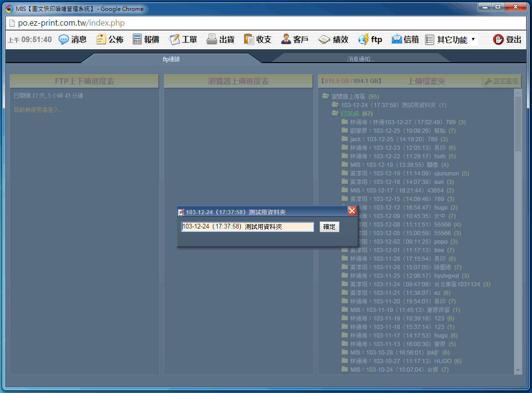The image size is (532, 393).
Task: Open the 消息 messages icon
Action: click(64, 40)
